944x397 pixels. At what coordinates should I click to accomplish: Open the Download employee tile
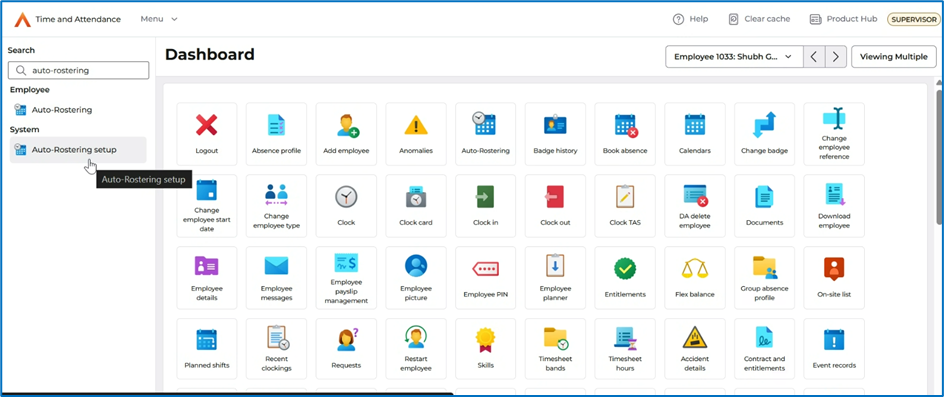tap(834, 206)
